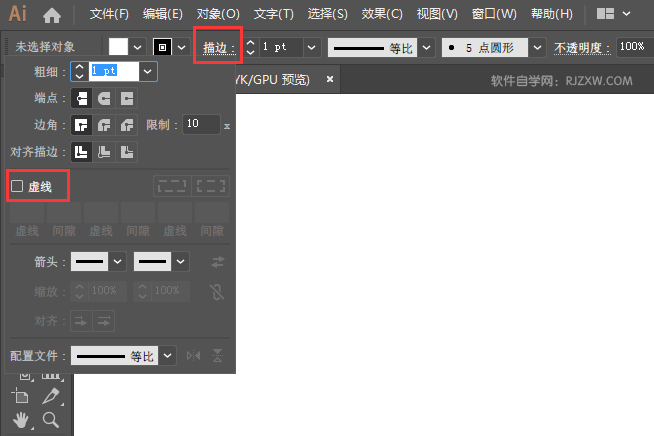
Task: Select the round cap endpoint icon
Action: pos(104,98)
